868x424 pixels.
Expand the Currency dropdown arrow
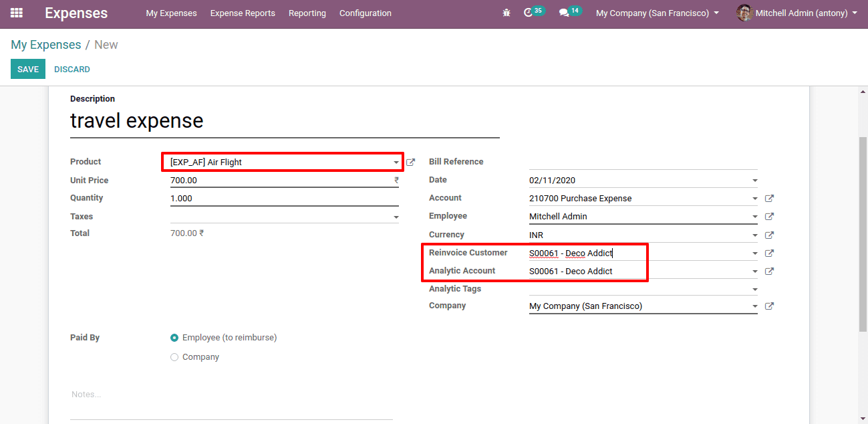point(754,235)
